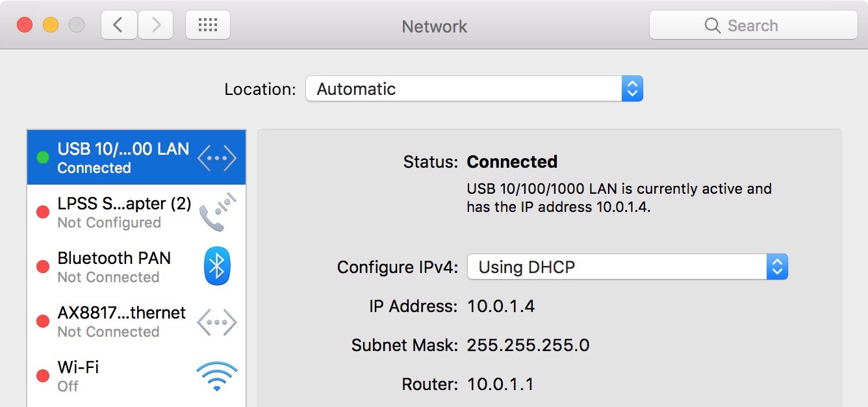Click the Ethernet icon beside USB 10/...00 LAN
Viewport: 868px width, 407px height.
click(x=217, y=158)
